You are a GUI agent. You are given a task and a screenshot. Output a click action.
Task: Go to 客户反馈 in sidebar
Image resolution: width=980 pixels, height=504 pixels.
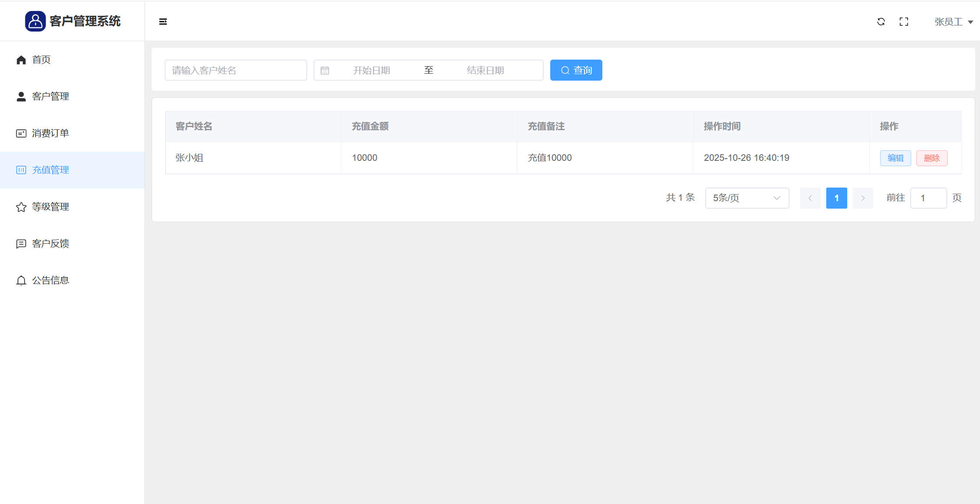[50, 244]
